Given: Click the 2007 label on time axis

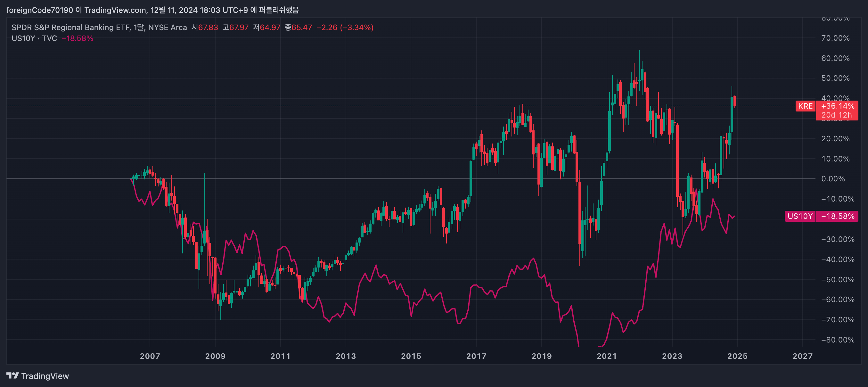Looking at the screenshot, I should [150, 356].
